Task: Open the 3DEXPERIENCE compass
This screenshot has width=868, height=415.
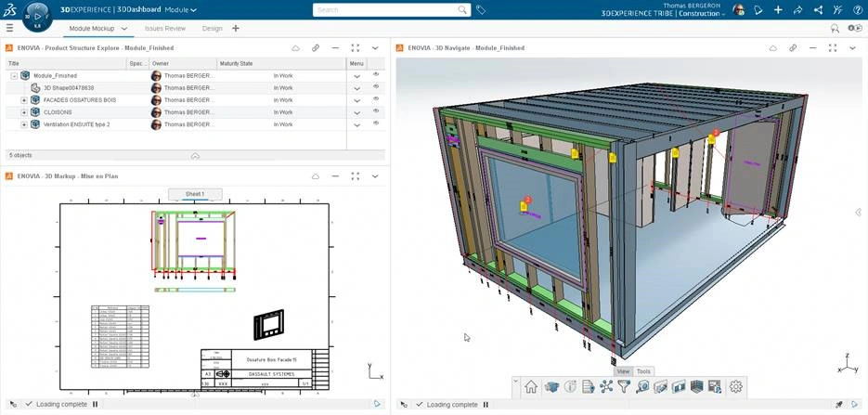Action: click(x=38, y=17)
